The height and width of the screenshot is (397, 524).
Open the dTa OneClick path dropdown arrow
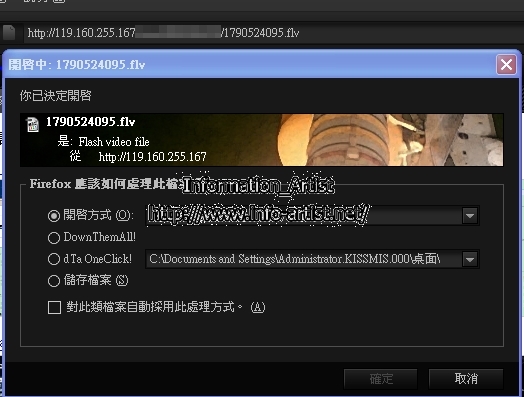470,259
